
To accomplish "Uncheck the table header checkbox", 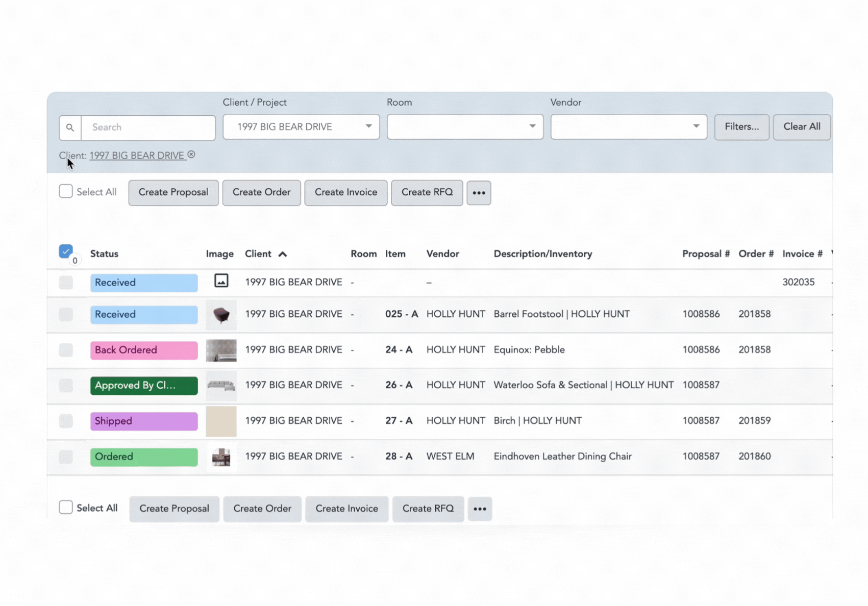I will [x=66, y=251].
